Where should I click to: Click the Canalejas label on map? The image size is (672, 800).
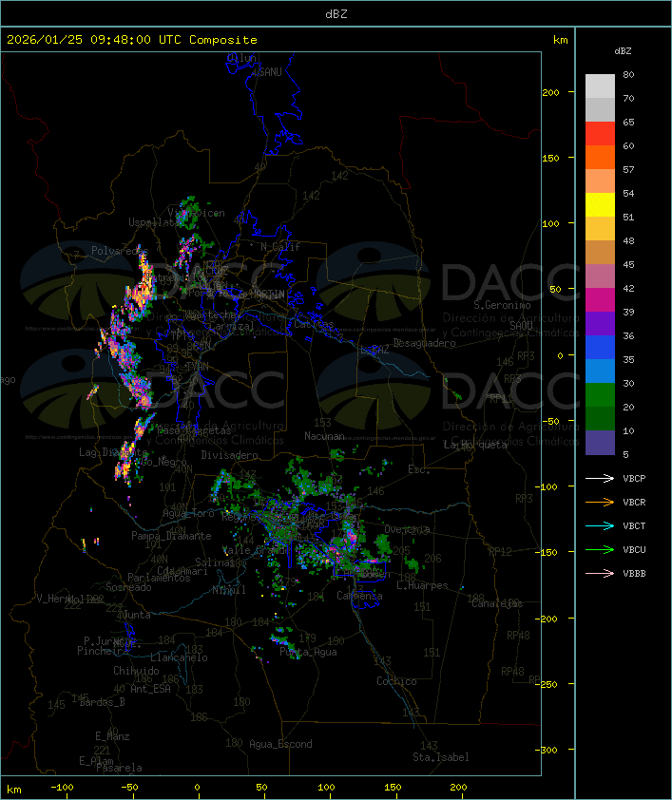coord(497,603)
